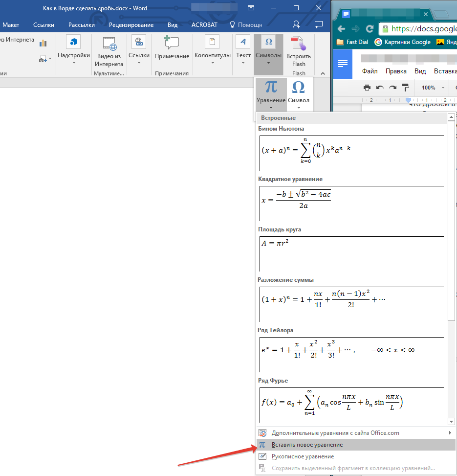Insert the Ряд Фурье equation
The image size is (457, 476).
tap(352, 405)
